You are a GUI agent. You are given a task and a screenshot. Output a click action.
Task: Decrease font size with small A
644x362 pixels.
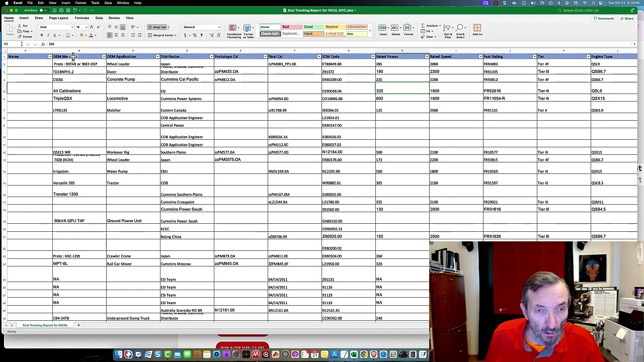click(x=98, y=27)
